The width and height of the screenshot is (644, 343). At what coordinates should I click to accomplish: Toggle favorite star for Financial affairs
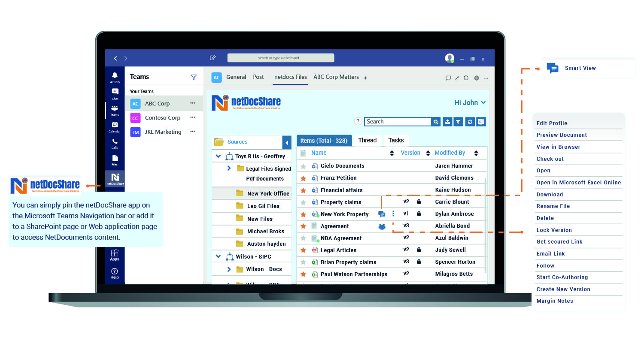[303, 190]
